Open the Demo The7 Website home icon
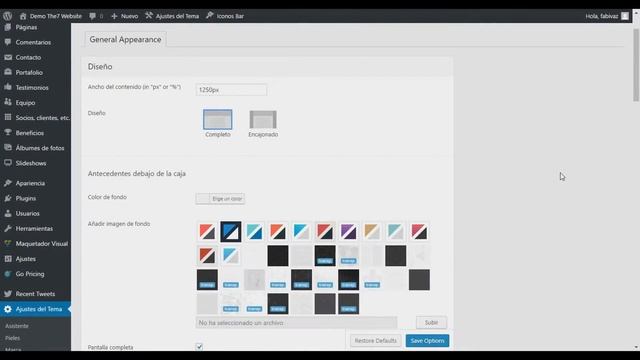 pos(23,16)
